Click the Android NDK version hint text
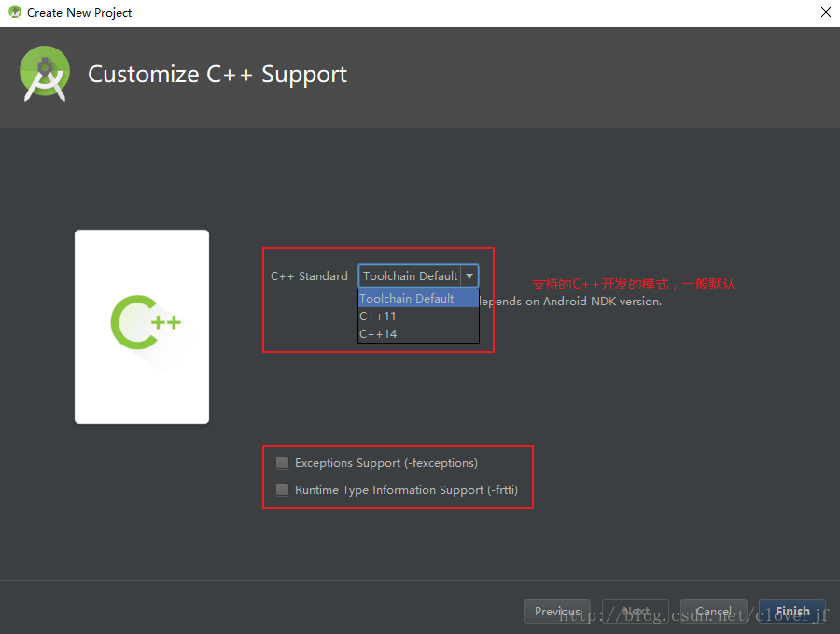Screen dimensions: 840x634 [x=570, y=302]
